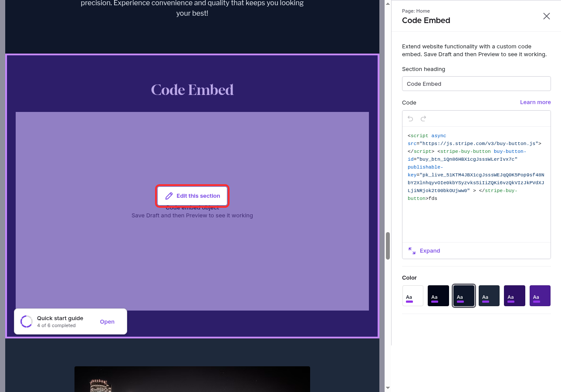Click the Quick start guide progress ring

[x=27, y=321]
